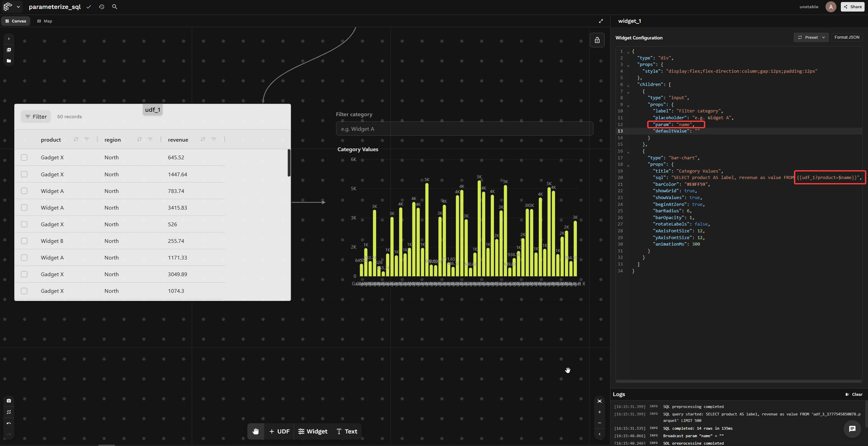
Task: Collapse JSON fold arrow on line 1
Action: tap(628, 52)
